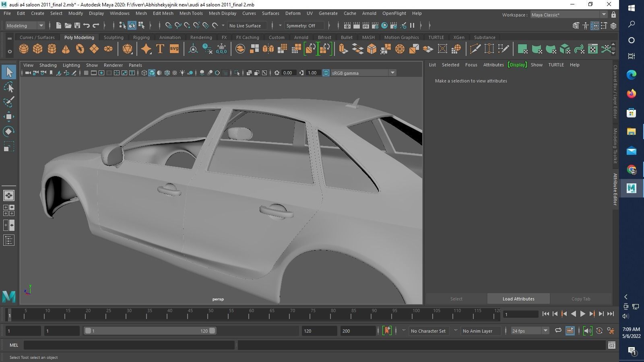Click the play forwards button
The width and height of the screenshot is (644, 362).
point(582,314)
